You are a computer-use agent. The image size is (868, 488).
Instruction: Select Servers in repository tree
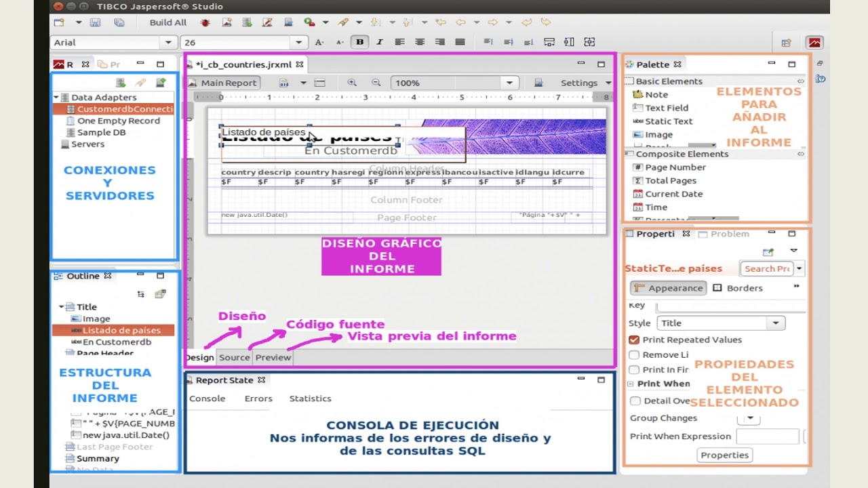click(x=83, y=144)
